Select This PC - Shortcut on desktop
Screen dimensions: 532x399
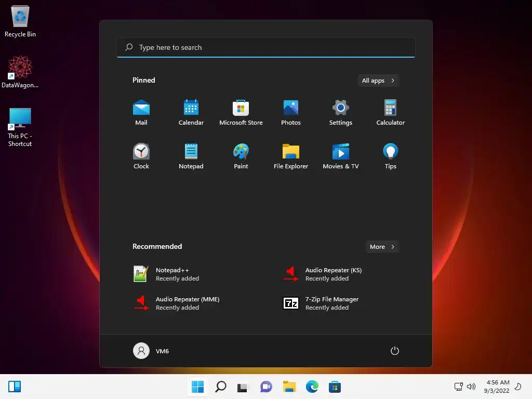pyautogui.click(x=20, y=128)
